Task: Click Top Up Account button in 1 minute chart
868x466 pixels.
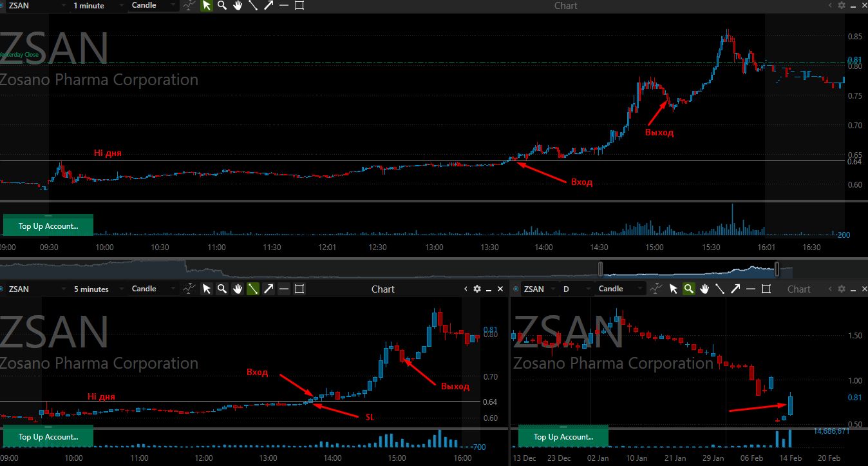Action: (48, 226)
